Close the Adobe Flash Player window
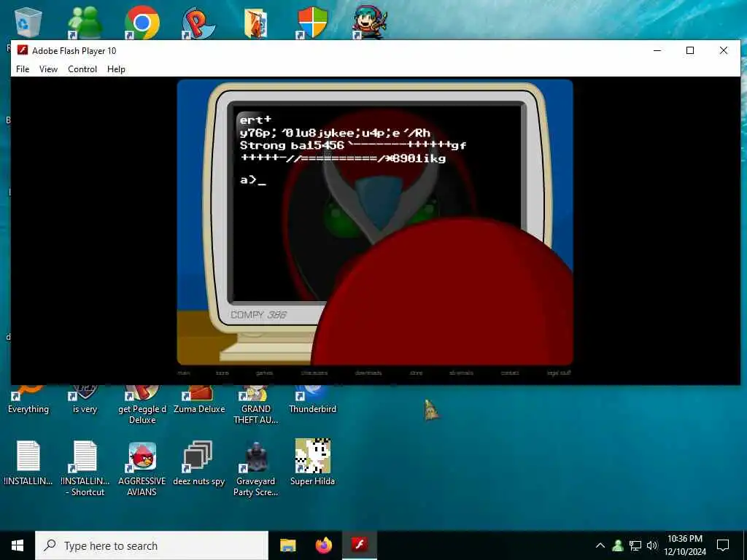 (x=723, y=50)
